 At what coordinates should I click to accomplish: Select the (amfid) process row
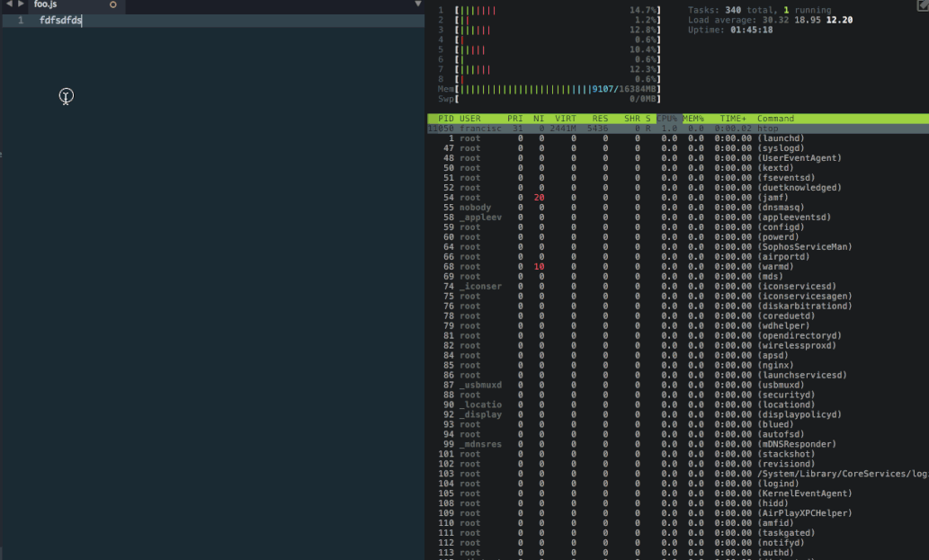(678, 523)
